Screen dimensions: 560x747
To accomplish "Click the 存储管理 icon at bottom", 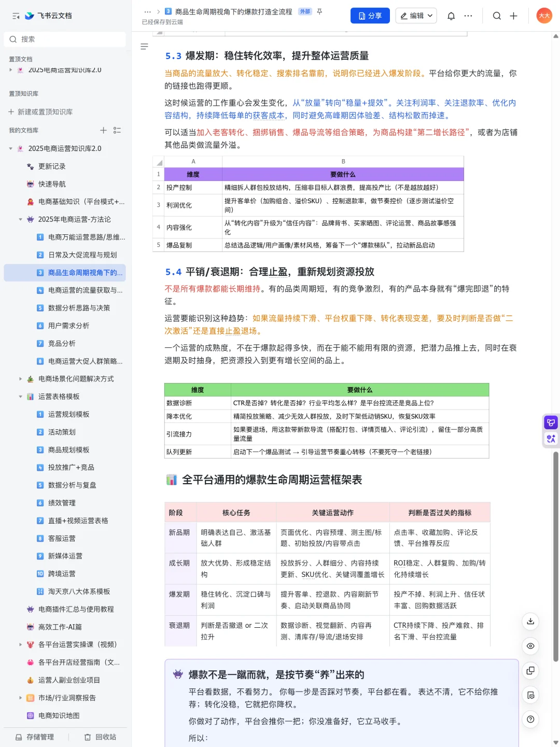I will (x=19, y=737).
